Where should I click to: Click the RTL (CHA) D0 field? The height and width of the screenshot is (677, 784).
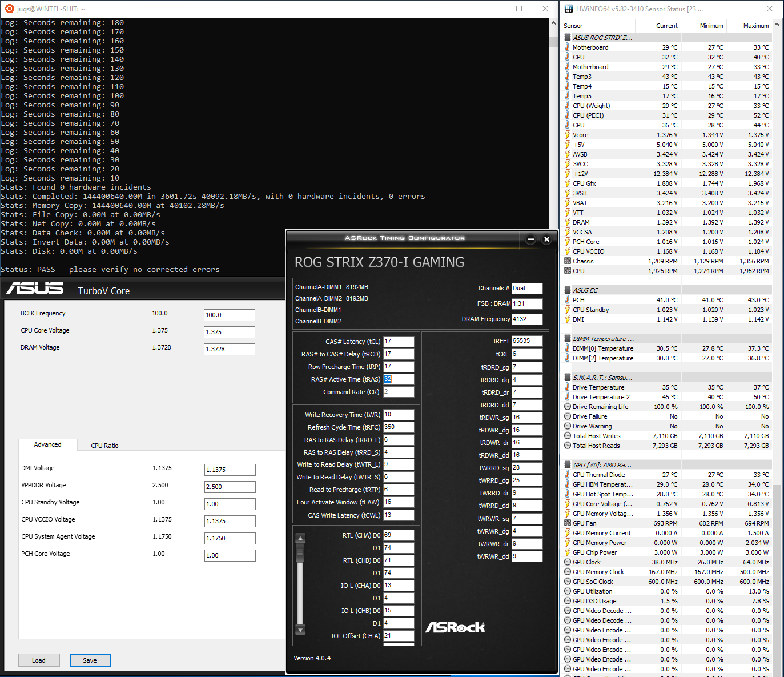(399, 535)
